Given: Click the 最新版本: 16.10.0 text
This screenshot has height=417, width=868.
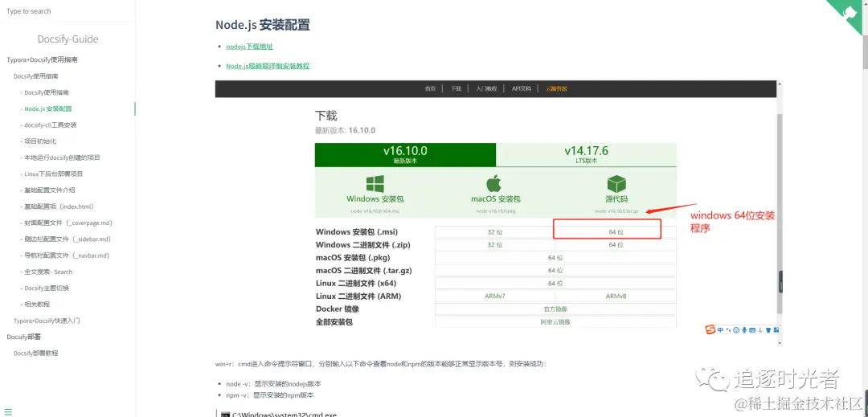Looking at the screenshot, I should [346, 130].
